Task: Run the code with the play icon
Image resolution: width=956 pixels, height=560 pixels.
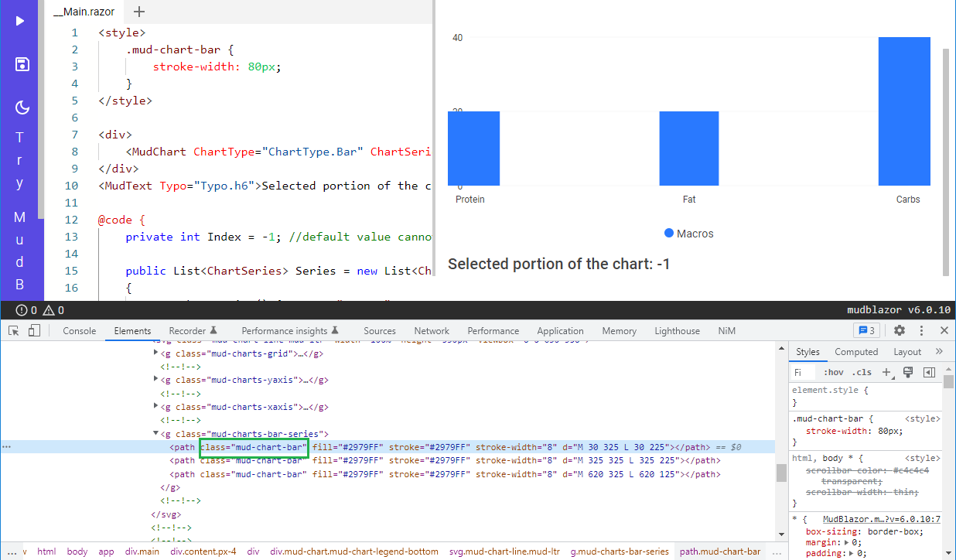Action: click(19, 21)
